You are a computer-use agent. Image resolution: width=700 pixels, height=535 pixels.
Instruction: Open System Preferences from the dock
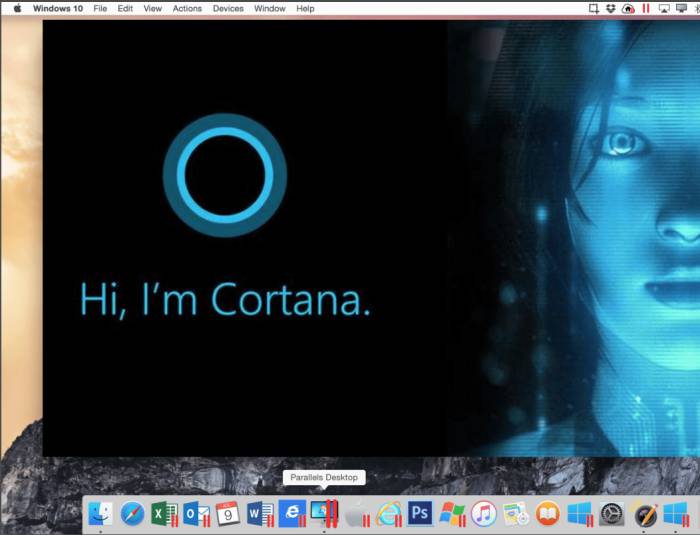(x=612, y=514)
